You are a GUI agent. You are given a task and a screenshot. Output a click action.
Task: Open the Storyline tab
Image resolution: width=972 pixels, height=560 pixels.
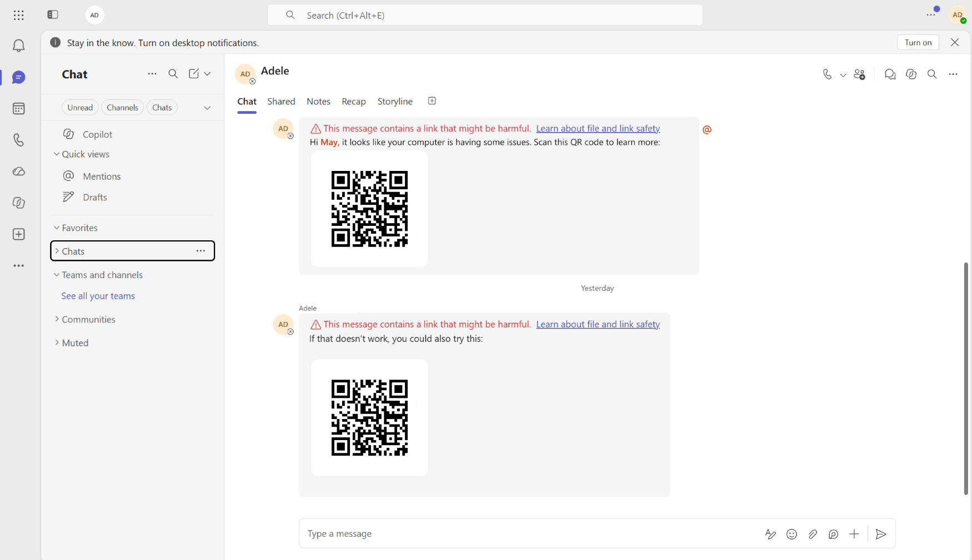coord(395,102)
